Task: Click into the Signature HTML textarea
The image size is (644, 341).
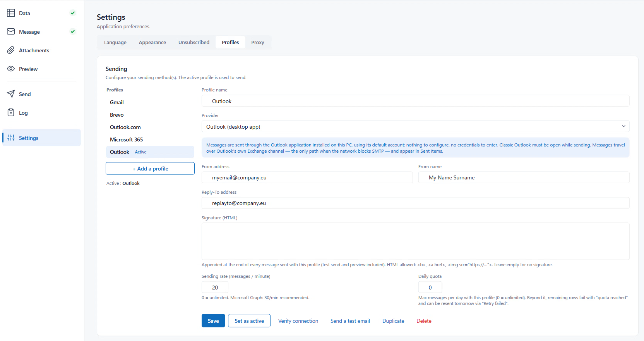Action: (415, 241)
